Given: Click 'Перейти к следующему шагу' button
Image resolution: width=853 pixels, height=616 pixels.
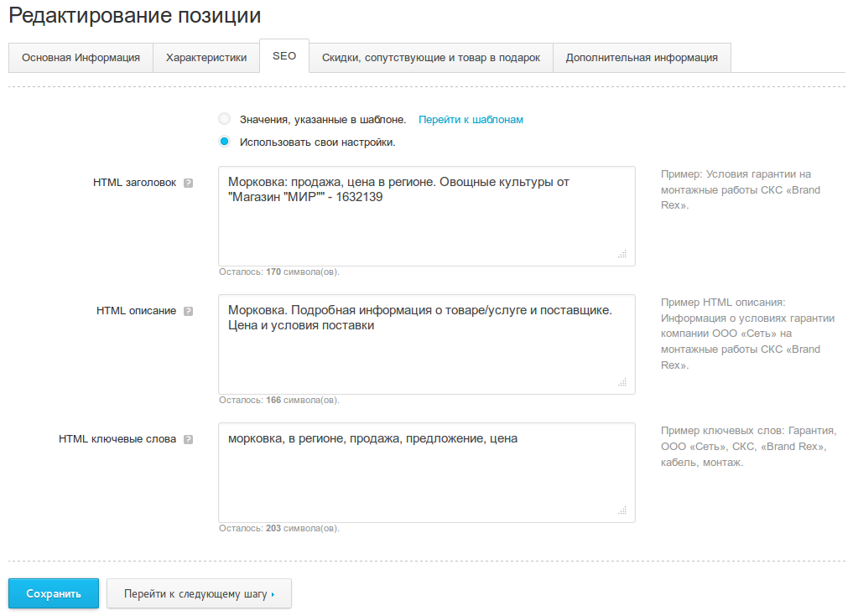Looking at the screenshot, I should (199, 593).
